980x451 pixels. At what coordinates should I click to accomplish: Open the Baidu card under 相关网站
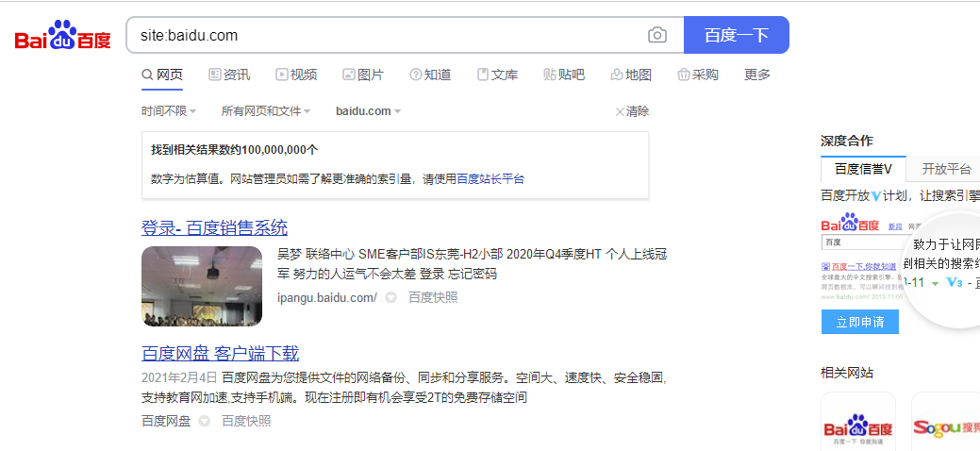click(858, 423)
